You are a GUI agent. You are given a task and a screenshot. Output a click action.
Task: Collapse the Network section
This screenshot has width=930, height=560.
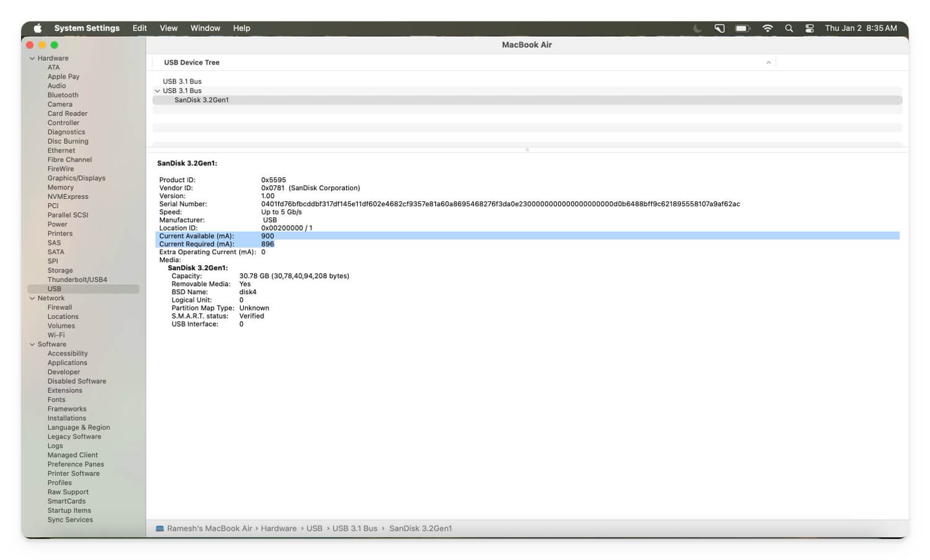click(x=32, y=298)
